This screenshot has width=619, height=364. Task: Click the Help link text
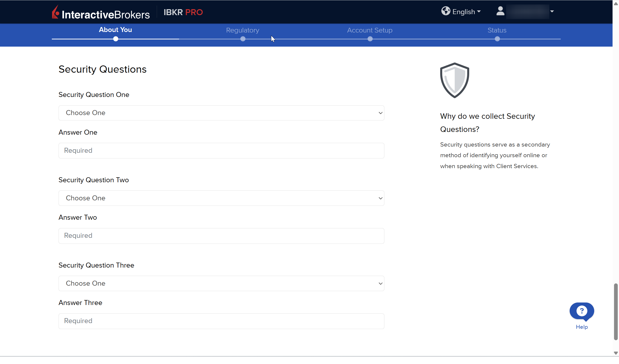[582, 327]
